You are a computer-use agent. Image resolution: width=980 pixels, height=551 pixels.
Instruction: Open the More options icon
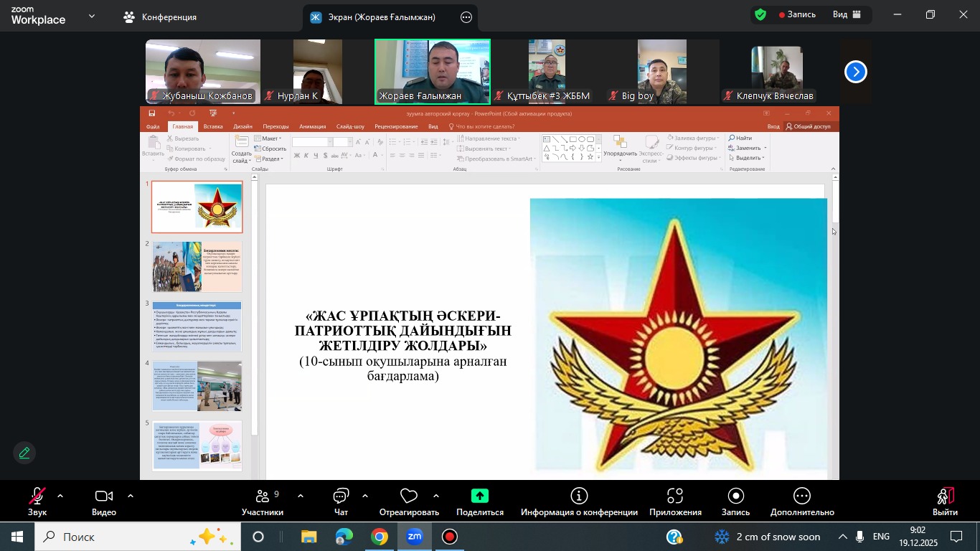pyautogui.click(x=801, y=496)
